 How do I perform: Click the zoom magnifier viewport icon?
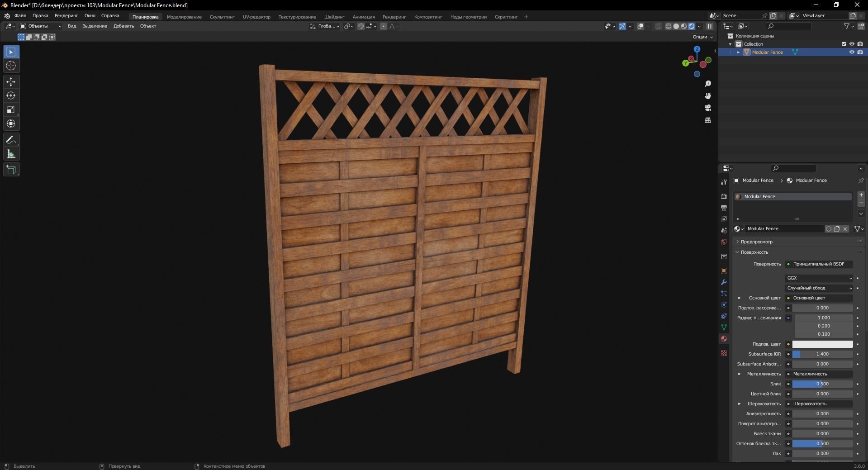coord(708,84)
